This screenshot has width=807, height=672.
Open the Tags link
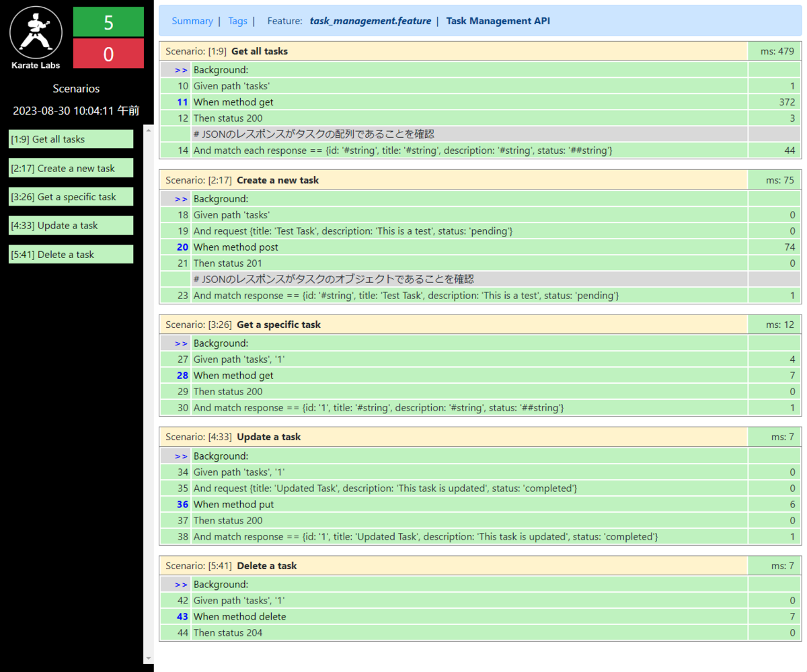237,21
